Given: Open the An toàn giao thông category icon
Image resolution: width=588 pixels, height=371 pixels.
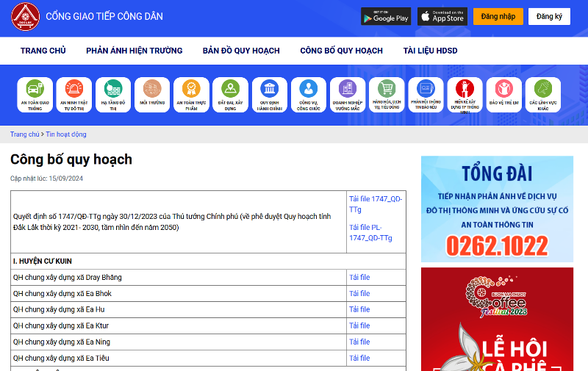Looking at the screenshot, I should pos(35,95).
